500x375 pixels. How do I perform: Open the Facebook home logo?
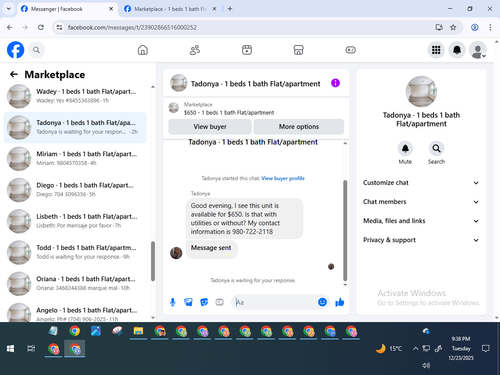coord(16,50)
